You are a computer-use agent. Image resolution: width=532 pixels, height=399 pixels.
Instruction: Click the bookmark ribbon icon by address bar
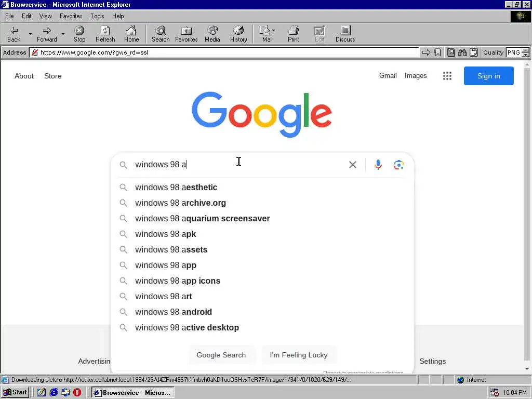coord(437,52)
